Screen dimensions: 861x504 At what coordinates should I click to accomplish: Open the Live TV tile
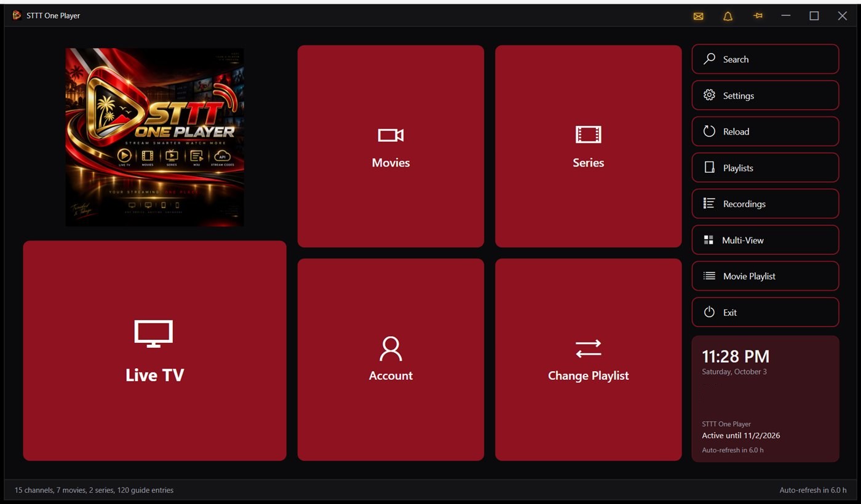coord(154,350)
